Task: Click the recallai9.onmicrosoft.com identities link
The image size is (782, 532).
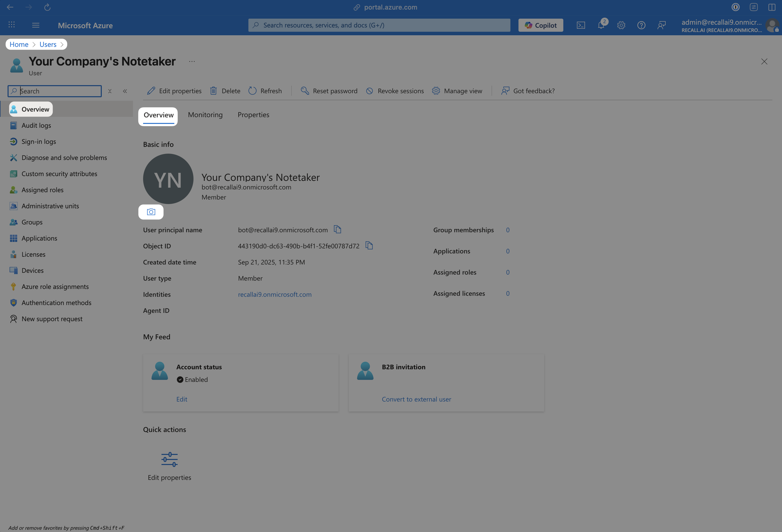Action: point(275,294)
